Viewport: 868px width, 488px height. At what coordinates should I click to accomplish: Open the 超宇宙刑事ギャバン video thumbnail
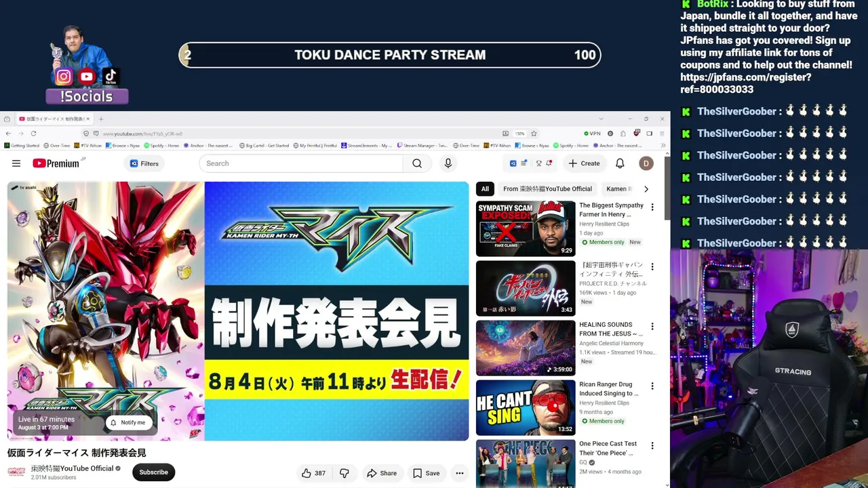pyautogui.click(x=526, y=289)
